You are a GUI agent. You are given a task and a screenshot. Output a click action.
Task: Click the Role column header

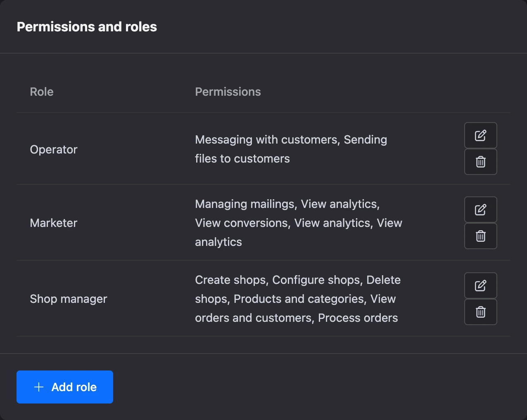click(42, 92)
